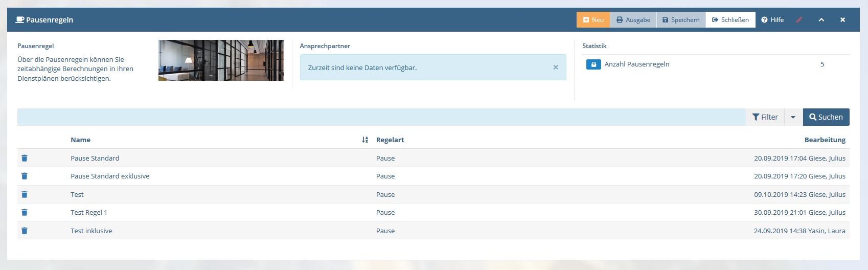This screenshot has height=270, width=868.
Task: Open the Test inklusive entry
Action: pos(92,231)
